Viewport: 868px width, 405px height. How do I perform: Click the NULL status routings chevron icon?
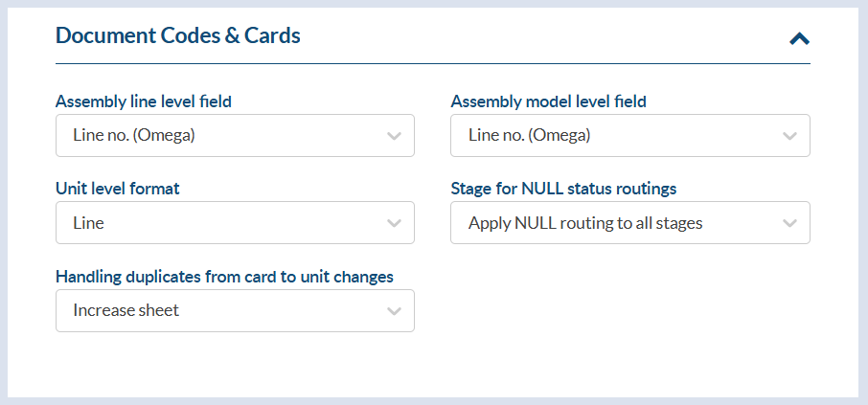click(789, 223)
